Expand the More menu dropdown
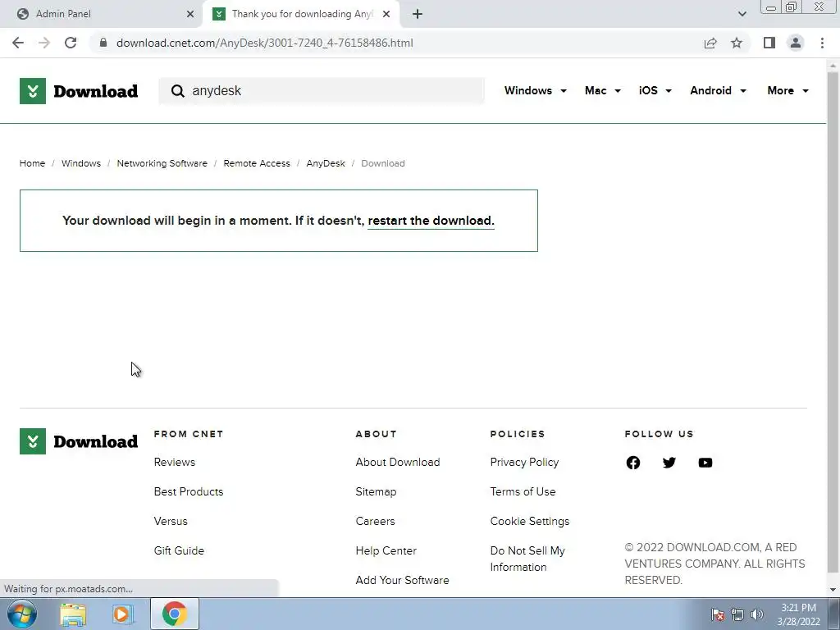Screen dimensions: 840x630 tap(787, 90)
